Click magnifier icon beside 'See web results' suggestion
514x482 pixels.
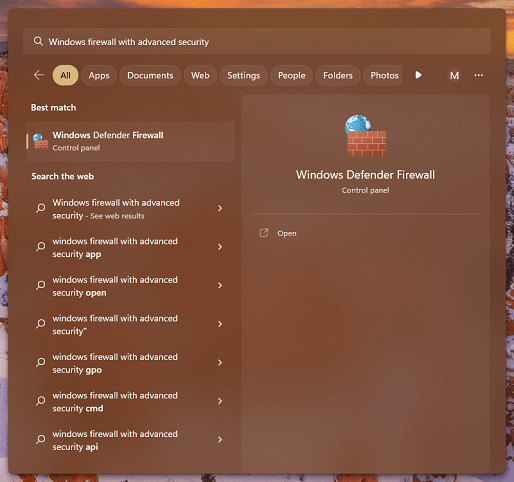tap(41, 208)
